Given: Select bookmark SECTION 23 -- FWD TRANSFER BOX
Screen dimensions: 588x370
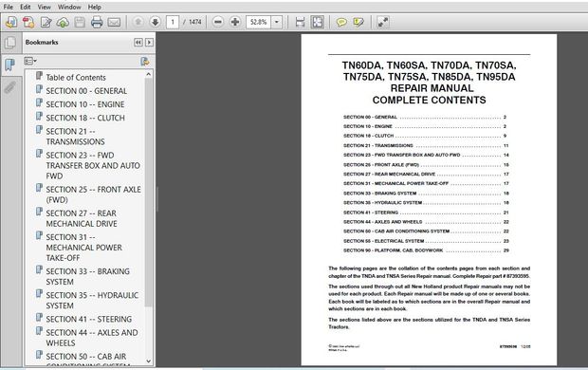Looking at the screenshot, I should [93, 165].
